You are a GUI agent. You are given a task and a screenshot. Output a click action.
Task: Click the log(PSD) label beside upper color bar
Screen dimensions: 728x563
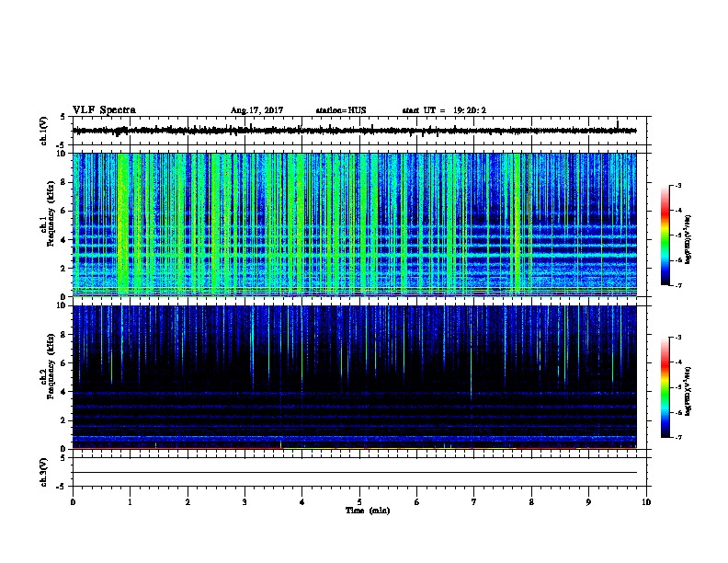click(688, 239)
